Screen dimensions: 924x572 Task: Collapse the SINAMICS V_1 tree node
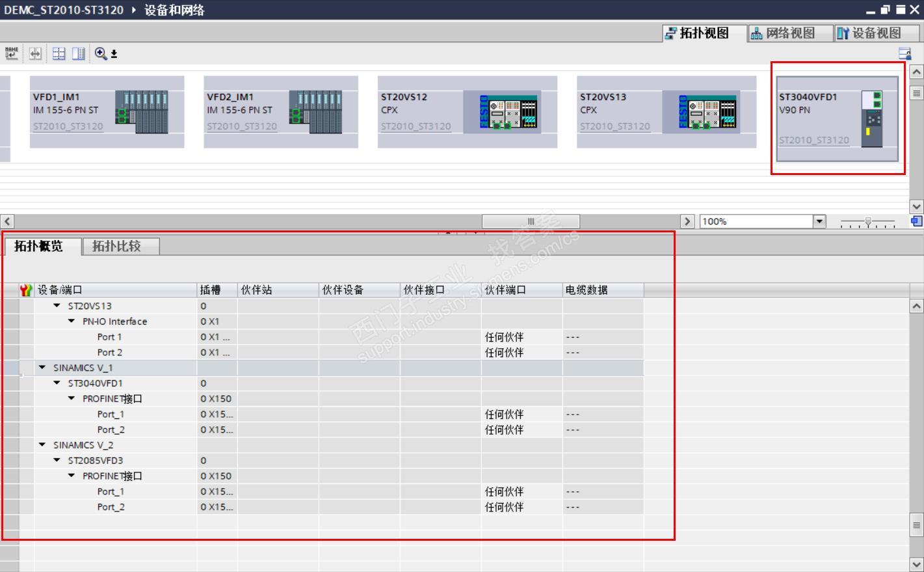coord(42,368)
